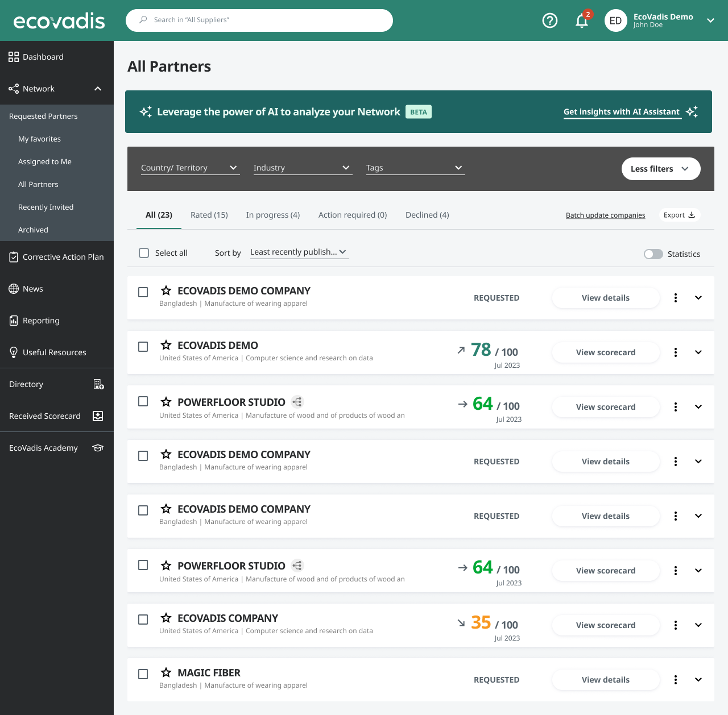The image size is (728, 715).
Task: Open the Country/Territory filter dropdown
Action: [189, 168]
